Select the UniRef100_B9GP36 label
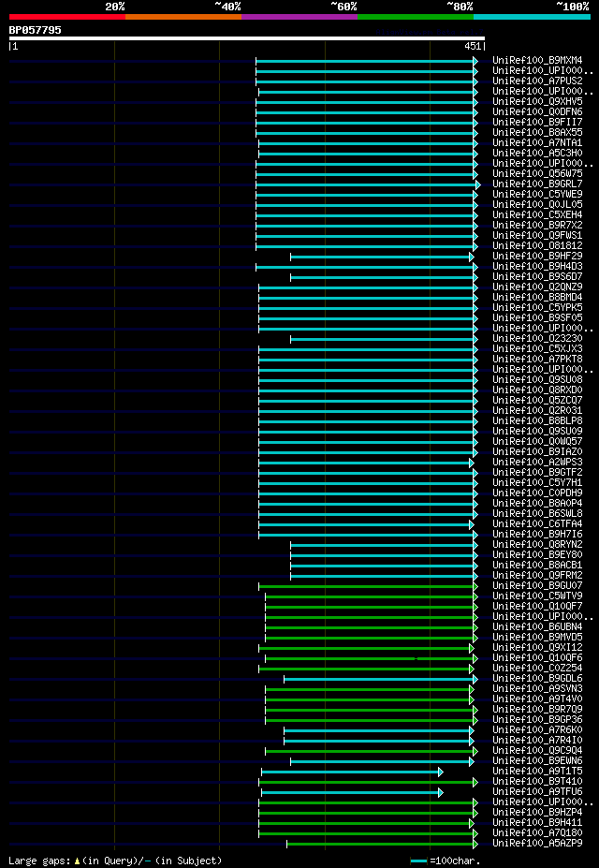 (x=537, y=721)
